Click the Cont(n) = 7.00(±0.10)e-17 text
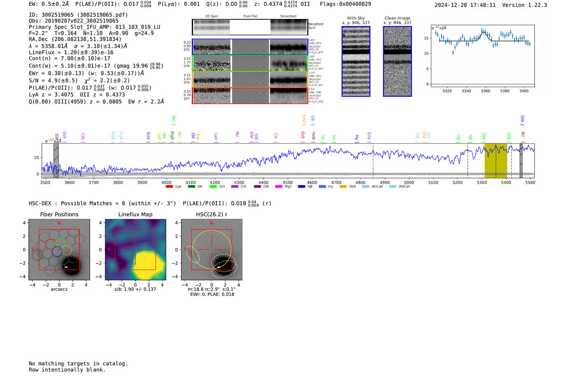The width and height of the screenshot is (576, 392). (x=70, y=59)
